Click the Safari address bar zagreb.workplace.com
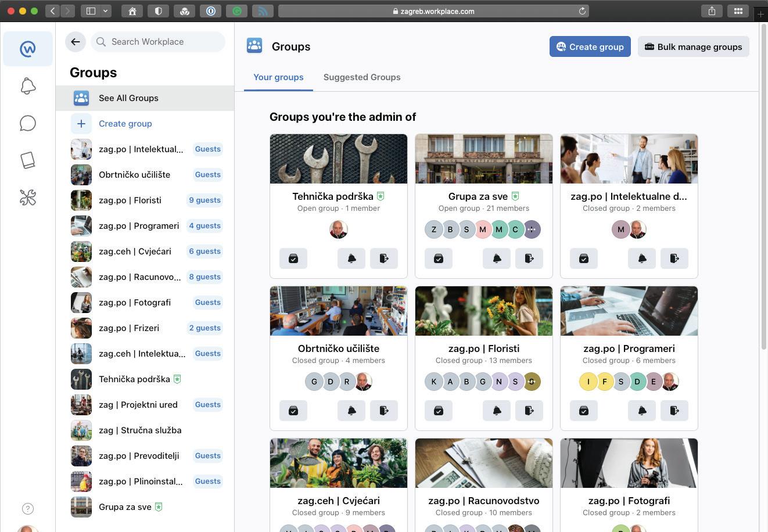This screenshot has height=532, width=768. (x=433, y=11)
